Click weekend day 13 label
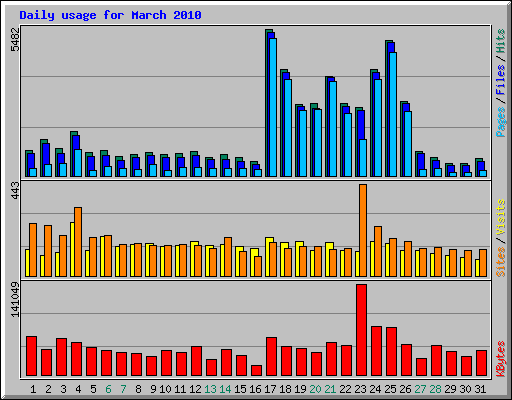 click(x=210, y=389)
